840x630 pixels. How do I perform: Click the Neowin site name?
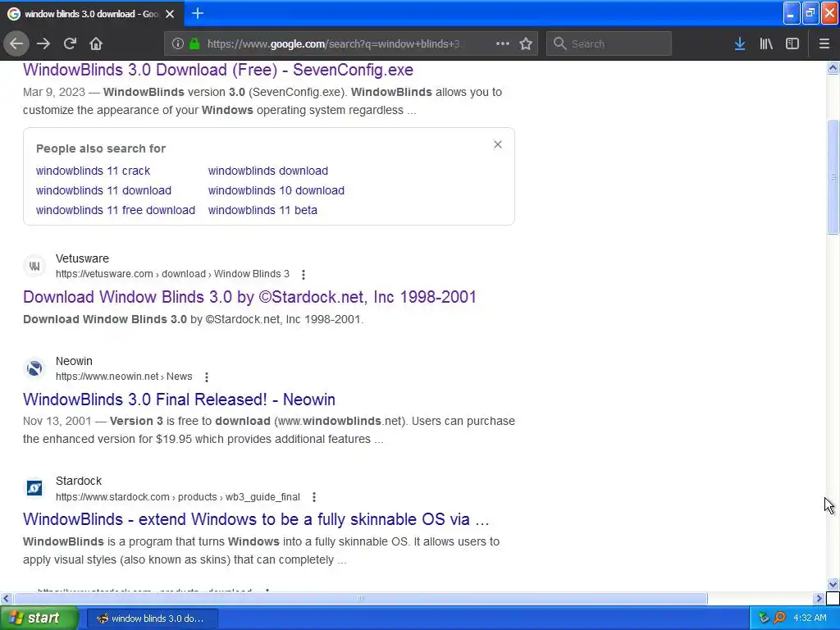[x=74, y=361]
